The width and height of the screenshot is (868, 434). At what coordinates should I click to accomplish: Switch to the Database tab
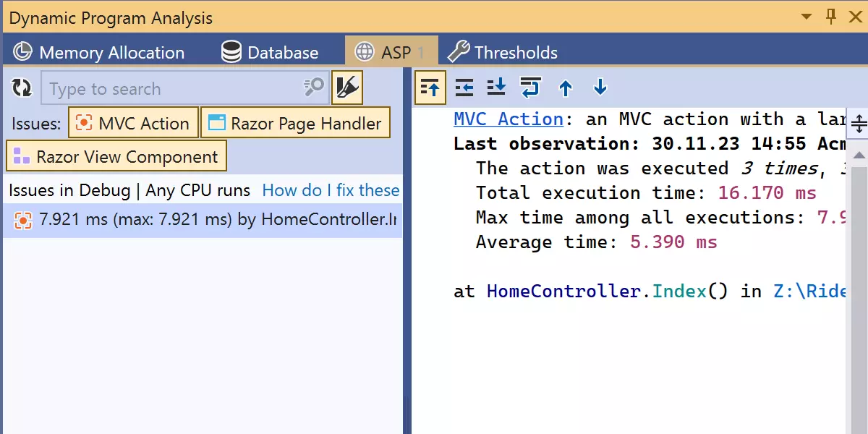click(270, 53)
